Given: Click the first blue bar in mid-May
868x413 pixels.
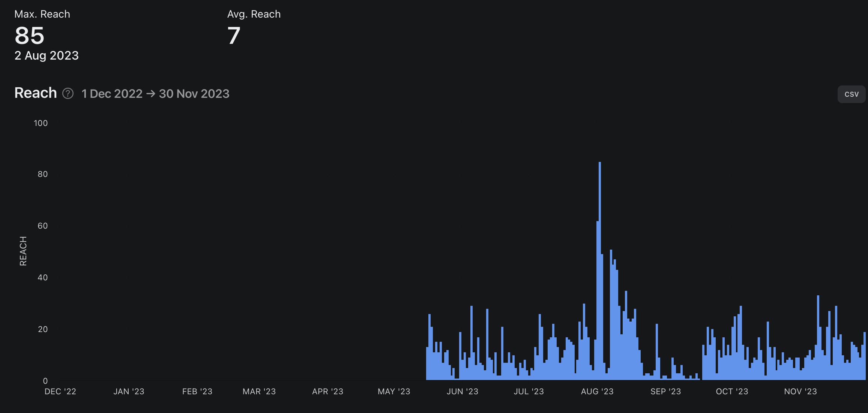Looking at the screenshot, I should click(427, 364).
